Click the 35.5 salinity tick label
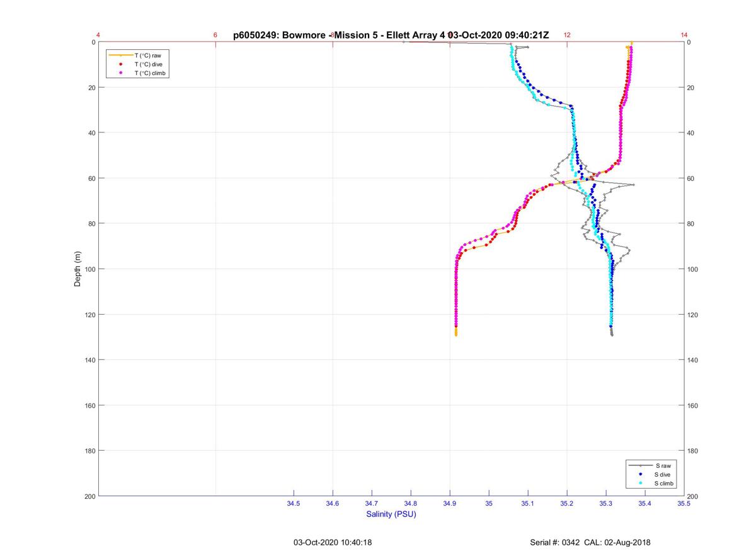This screenshot has height=558, width=756. pos(684,504)
